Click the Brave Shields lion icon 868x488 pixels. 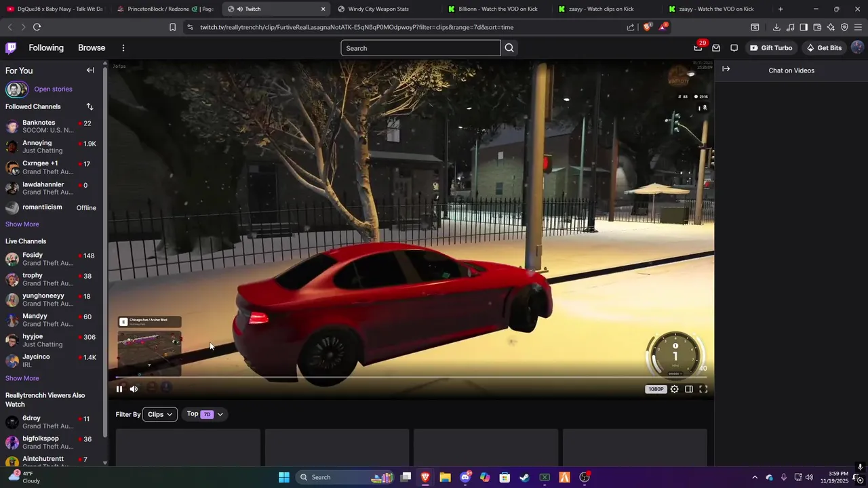(x=647, y=27)
